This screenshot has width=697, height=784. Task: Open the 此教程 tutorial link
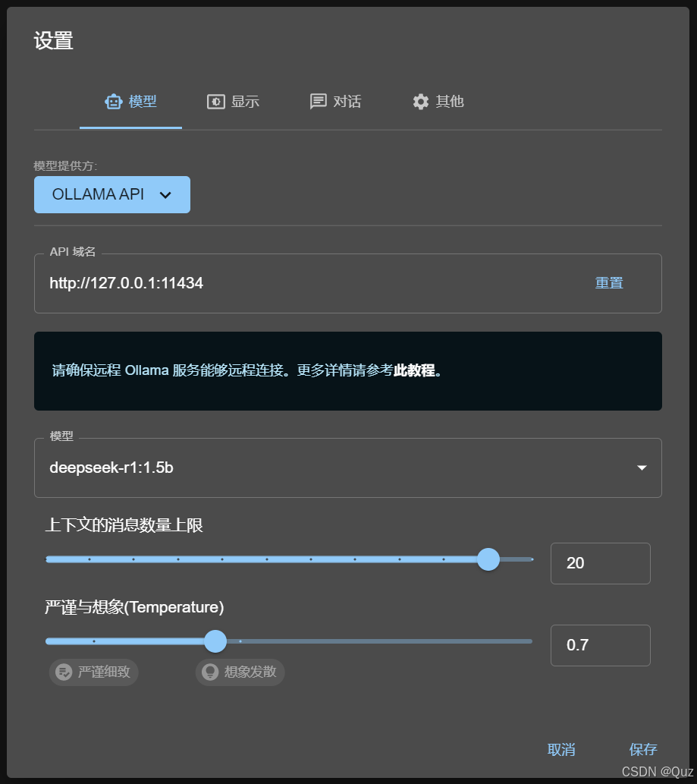click(414, 370)
